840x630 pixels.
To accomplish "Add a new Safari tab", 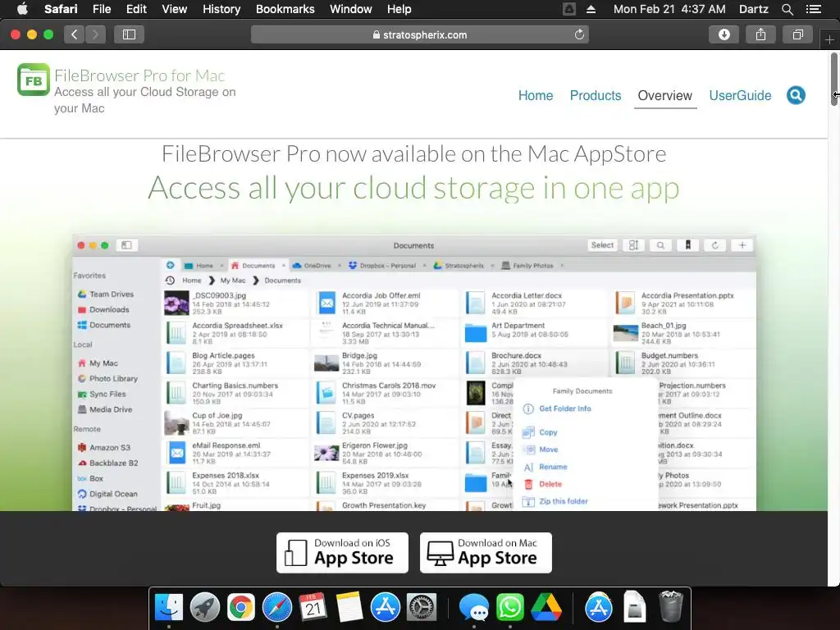I will 829,39.
